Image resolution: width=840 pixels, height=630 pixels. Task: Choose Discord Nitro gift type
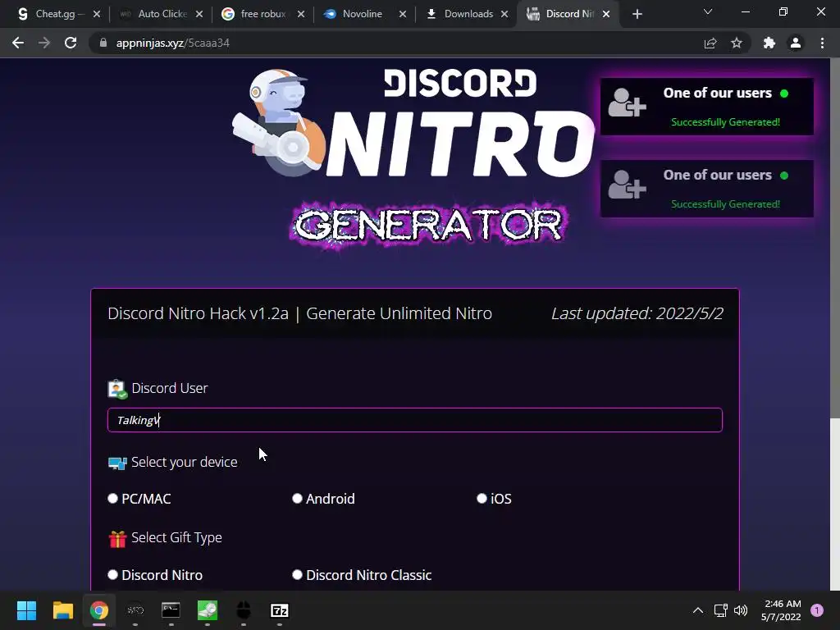tap(112, 575)
